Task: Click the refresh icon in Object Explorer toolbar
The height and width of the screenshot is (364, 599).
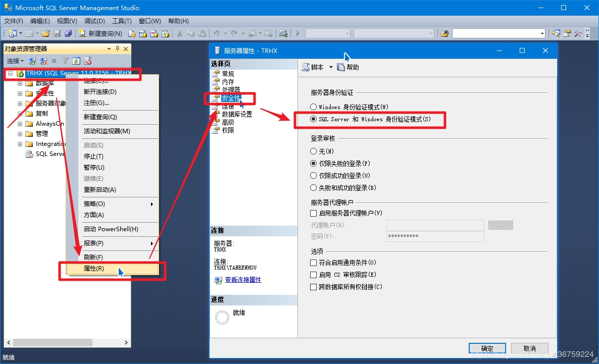Action: 76,61
